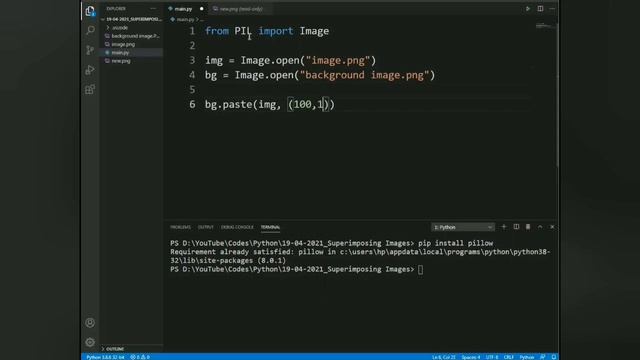Create a new terminal with the plus icon

[x=504, y=227]
